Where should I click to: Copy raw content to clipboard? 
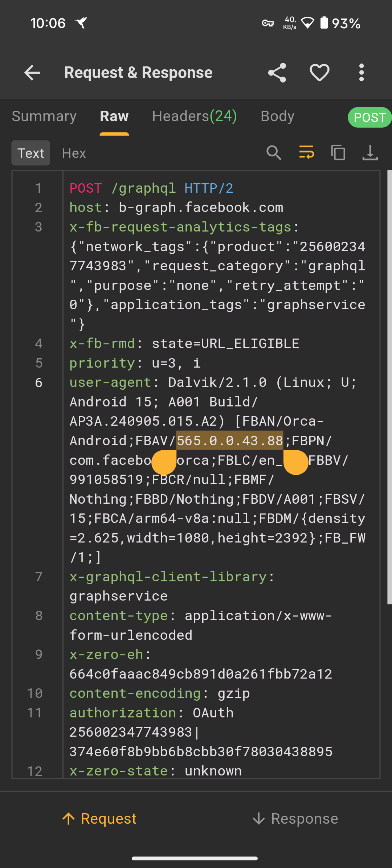(338, 153)
